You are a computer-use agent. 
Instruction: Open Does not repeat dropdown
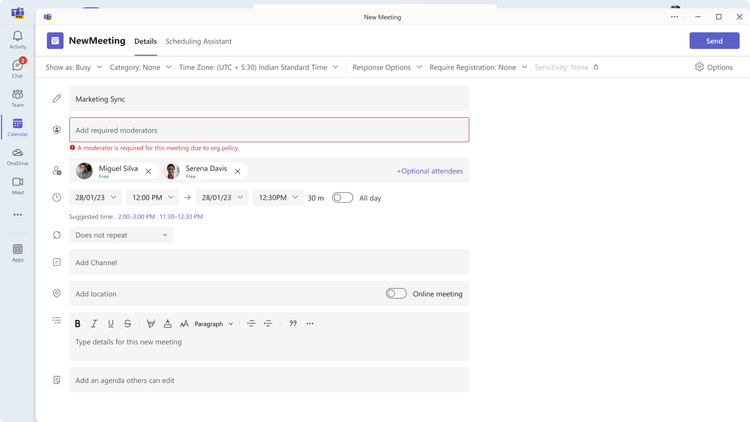pos(121,235)
